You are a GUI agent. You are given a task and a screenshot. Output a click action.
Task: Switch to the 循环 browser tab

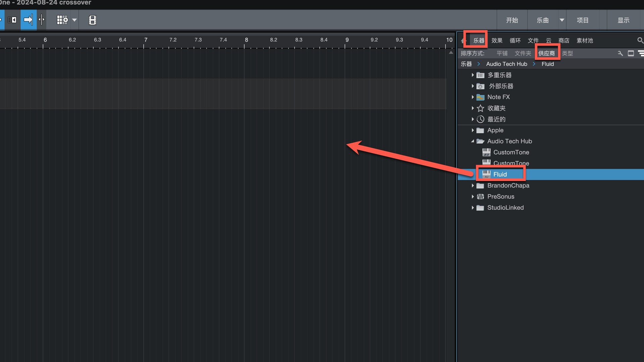(x=515, y=41)
